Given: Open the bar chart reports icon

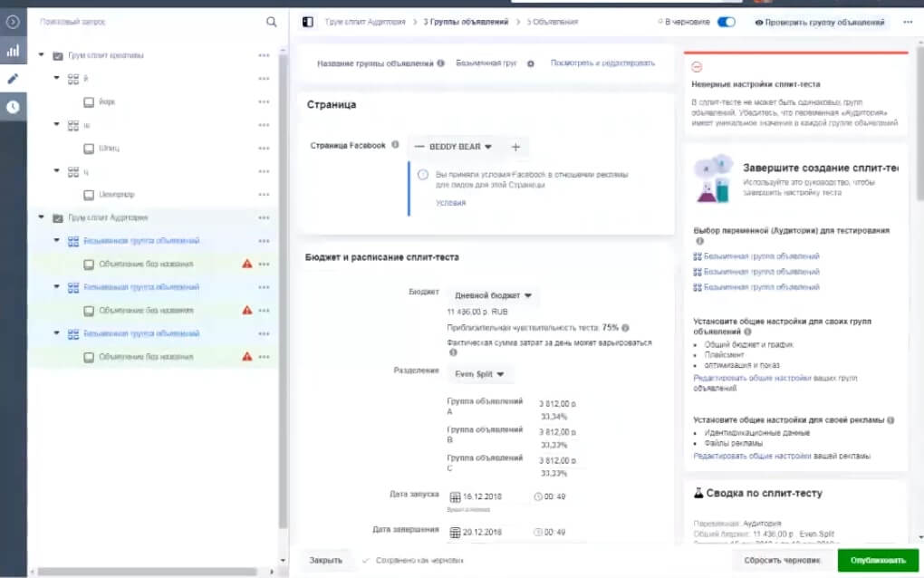Looking at the screenshot, I should click(x=13, y=50).
